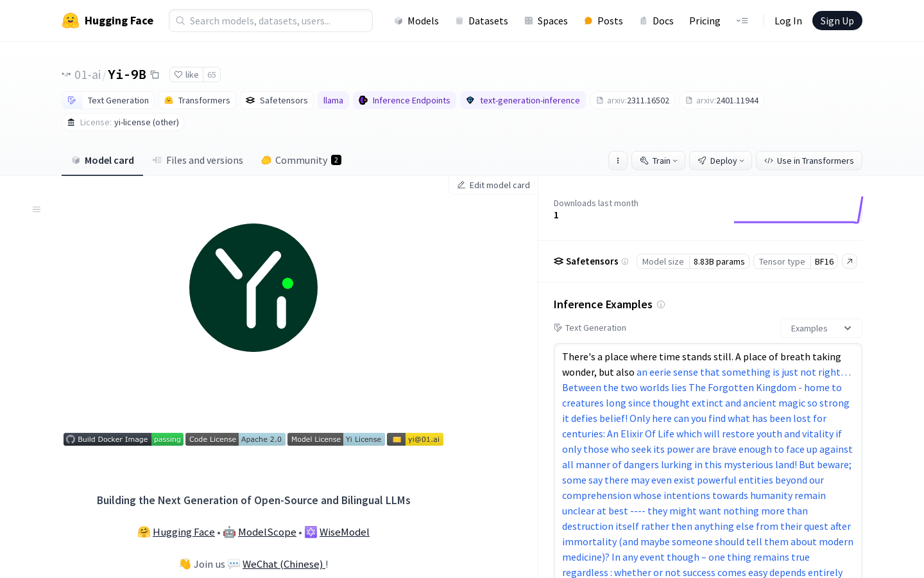
Task: Open the three-dot options menu beside Train
Action: coord(617,161)
